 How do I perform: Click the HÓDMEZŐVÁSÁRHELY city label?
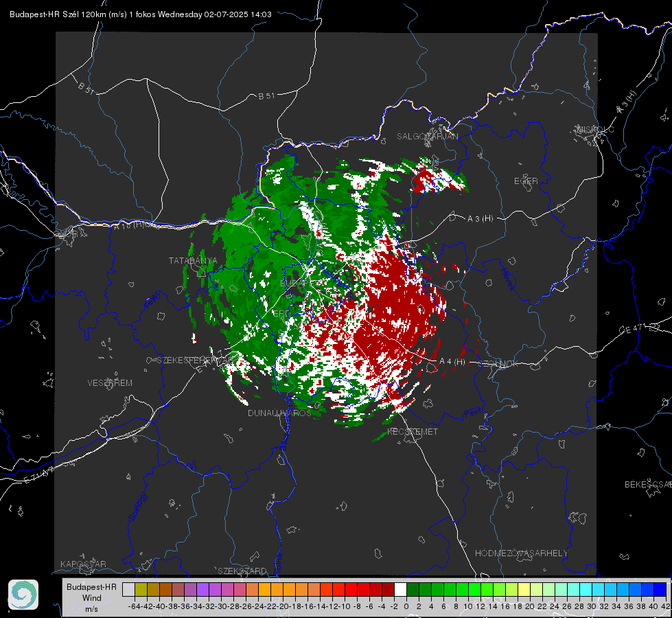tap(521, 553)
